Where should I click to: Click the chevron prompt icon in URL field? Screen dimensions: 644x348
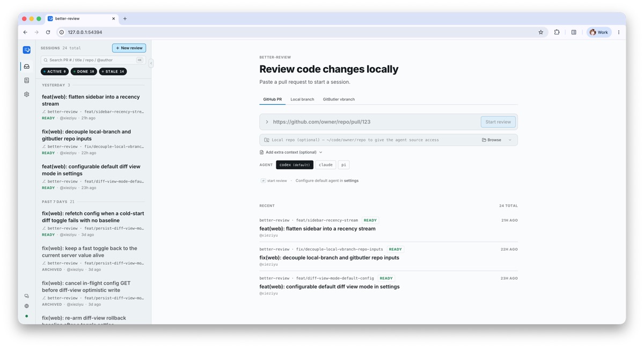pos(267,122)
